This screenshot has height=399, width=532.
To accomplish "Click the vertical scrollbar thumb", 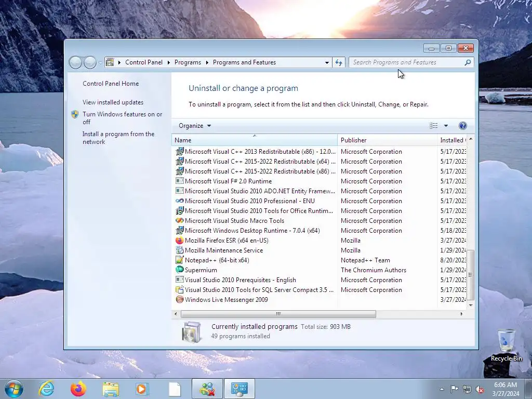I will [x=471, y=275].
